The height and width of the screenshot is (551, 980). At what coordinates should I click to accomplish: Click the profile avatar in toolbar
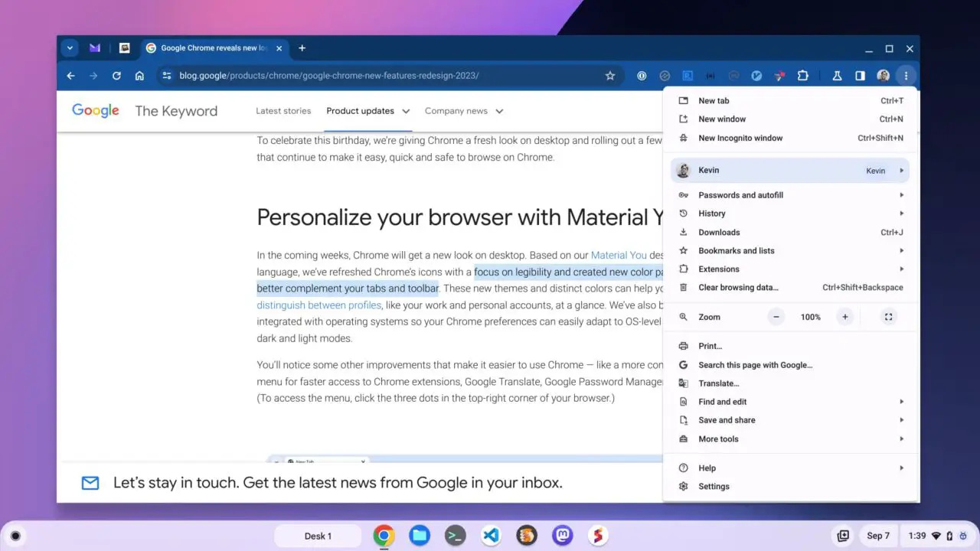(883, 76)
